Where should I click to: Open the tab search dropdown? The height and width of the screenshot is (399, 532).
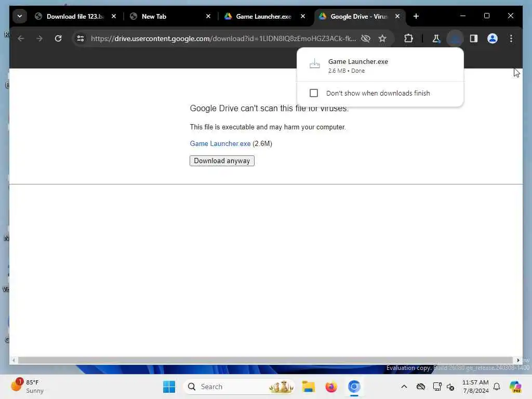tap(20, 16)
